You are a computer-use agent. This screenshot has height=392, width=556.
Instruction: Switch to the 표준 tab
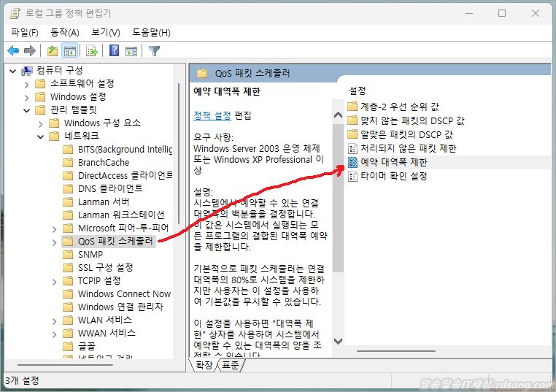tap(231, 365)
